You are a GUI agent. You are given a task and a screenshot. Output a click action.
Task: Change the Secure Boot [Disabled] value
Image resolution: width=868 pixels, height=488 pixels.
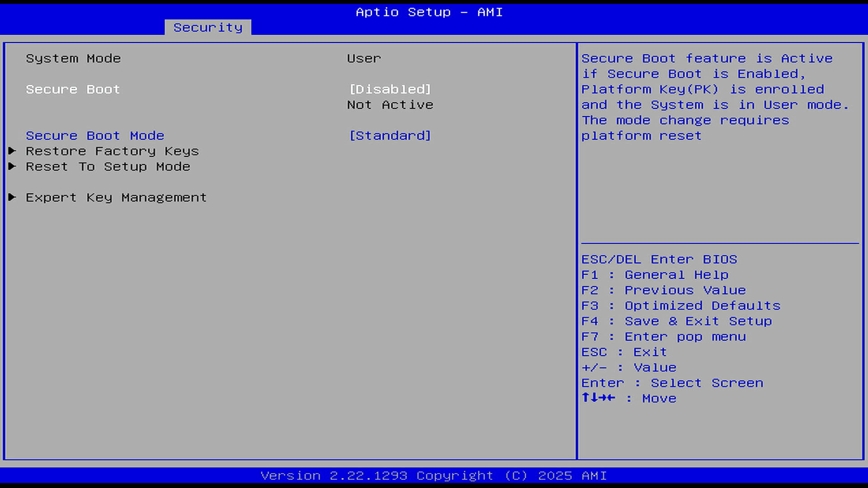[390, 89]
